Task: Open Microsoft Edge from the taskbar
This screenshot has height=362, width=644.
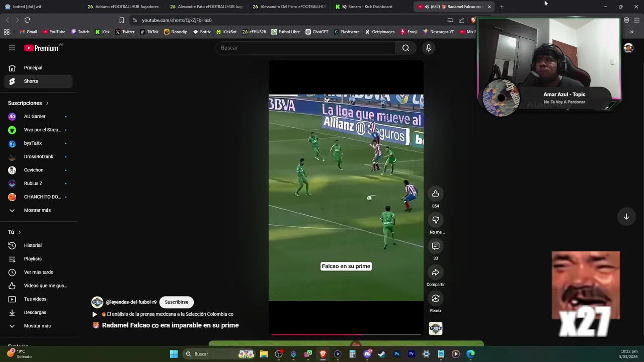Action: pos(470,354)
